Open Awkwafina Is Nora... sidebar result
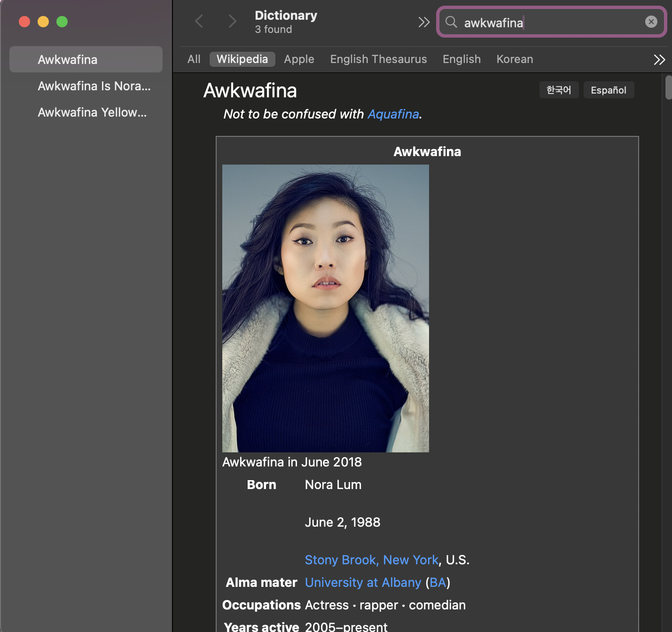This screenshot has width=672, height=632. pos(94,86)
